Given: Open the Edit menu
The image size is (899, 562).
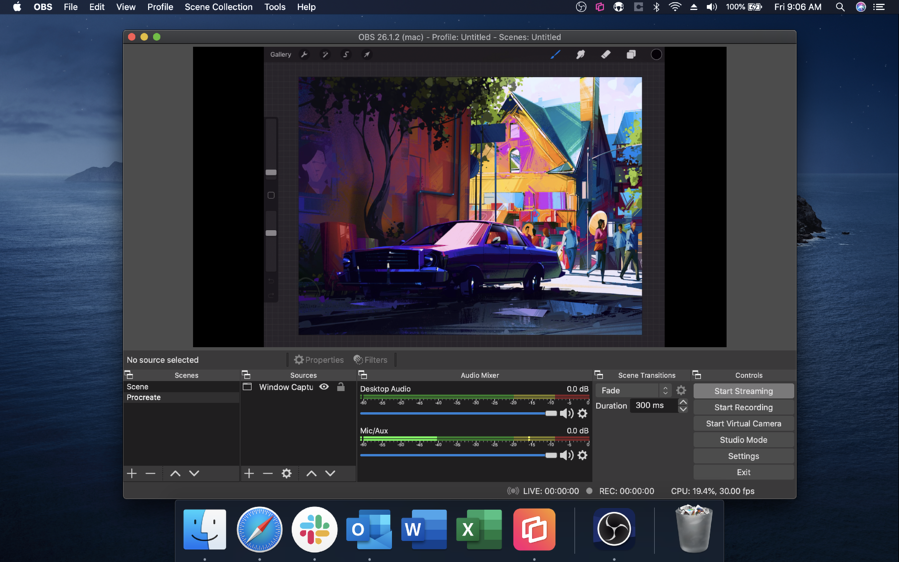Looking at the screenshot, I should click(x=97, y=7).
